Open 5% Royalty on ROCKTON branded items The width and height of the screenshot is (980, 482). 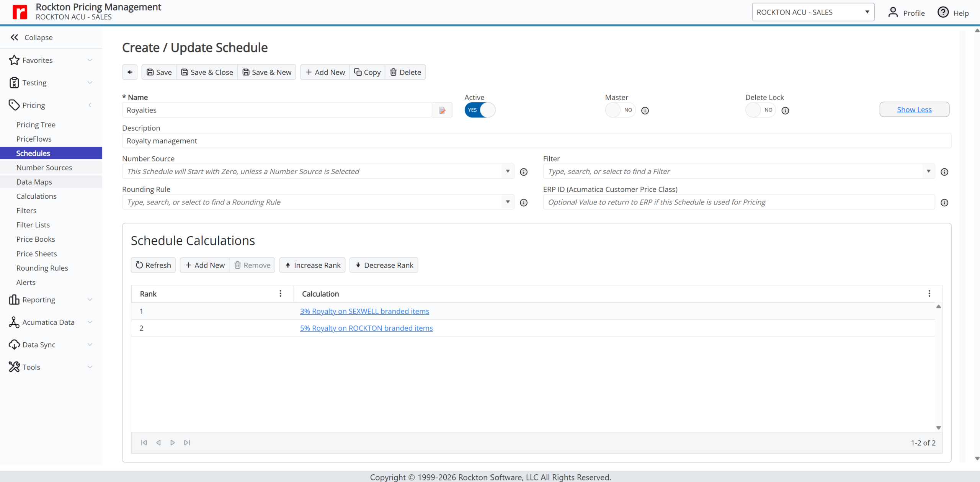pyautogui.click(x=366, y=328)
